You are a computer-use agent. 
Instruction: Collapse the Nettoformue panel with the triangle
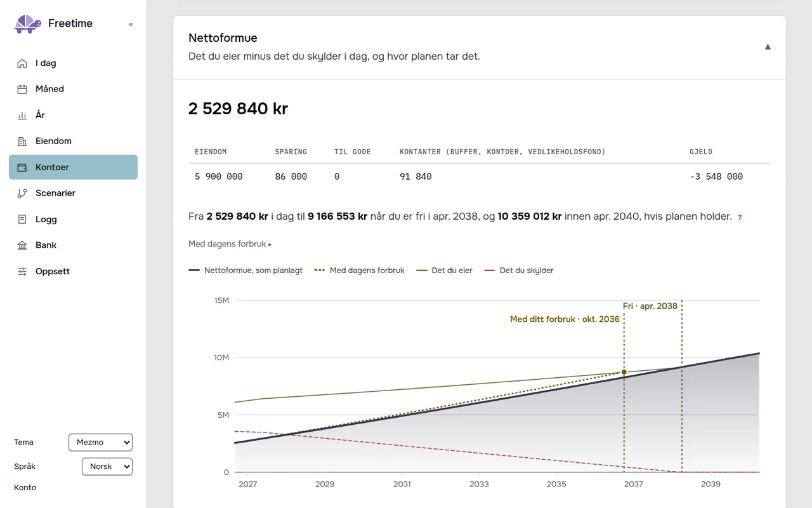pos(768,47)
